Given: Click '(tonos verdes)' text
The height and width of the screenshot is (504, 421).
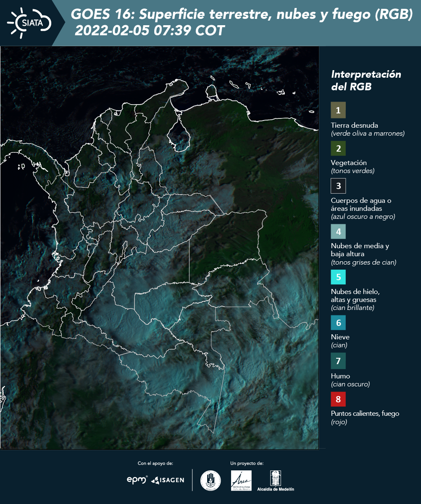Looking at the screenshot, I should (353, 171).
